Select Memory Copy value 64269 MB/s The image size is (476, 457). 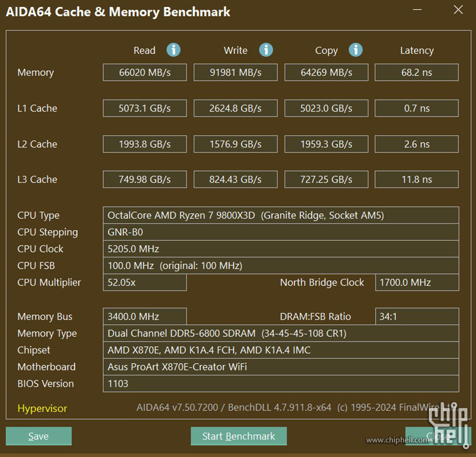pyautogui.click(x=326, y=72)
